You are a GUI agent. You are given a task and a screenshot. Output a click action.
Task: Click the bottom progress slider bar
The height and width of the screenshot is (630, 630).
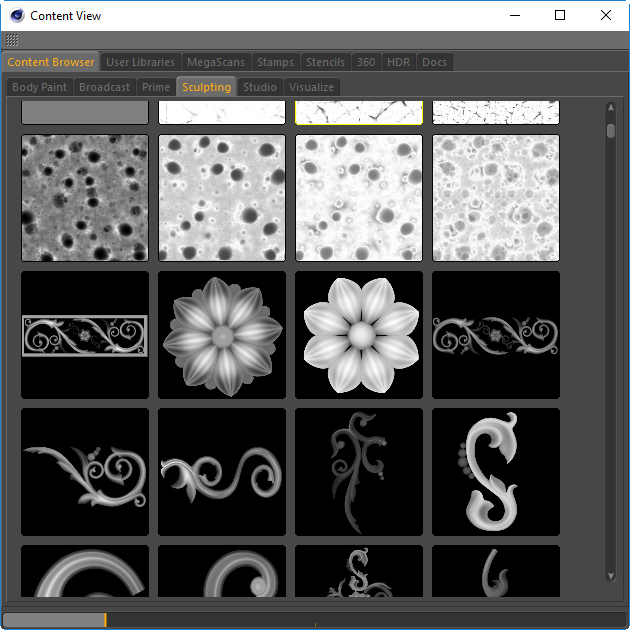tap(315, 620)
